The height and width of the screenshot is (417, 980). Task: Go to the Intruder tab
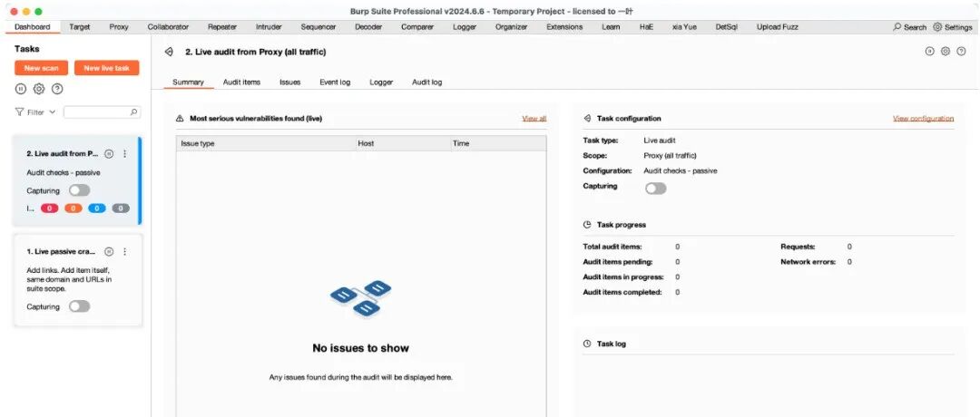click(x=269, y=27)
